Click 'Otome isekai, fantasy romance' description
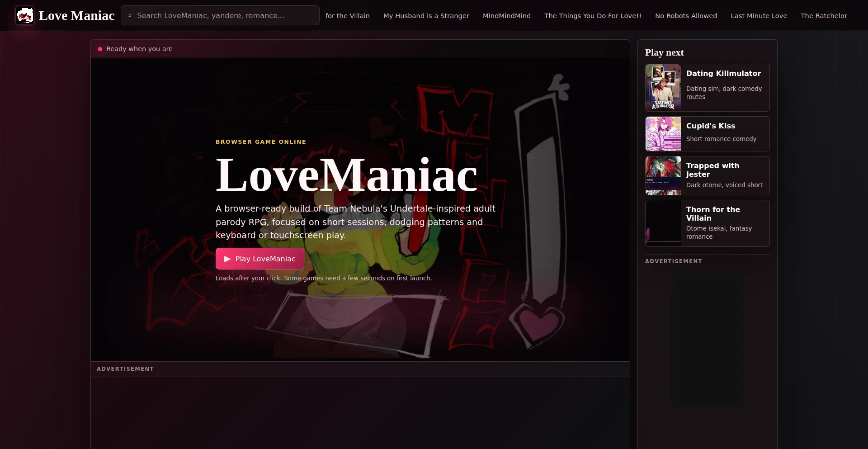The width and height of the screenshot is (868, 449). (x=719, y=232)
